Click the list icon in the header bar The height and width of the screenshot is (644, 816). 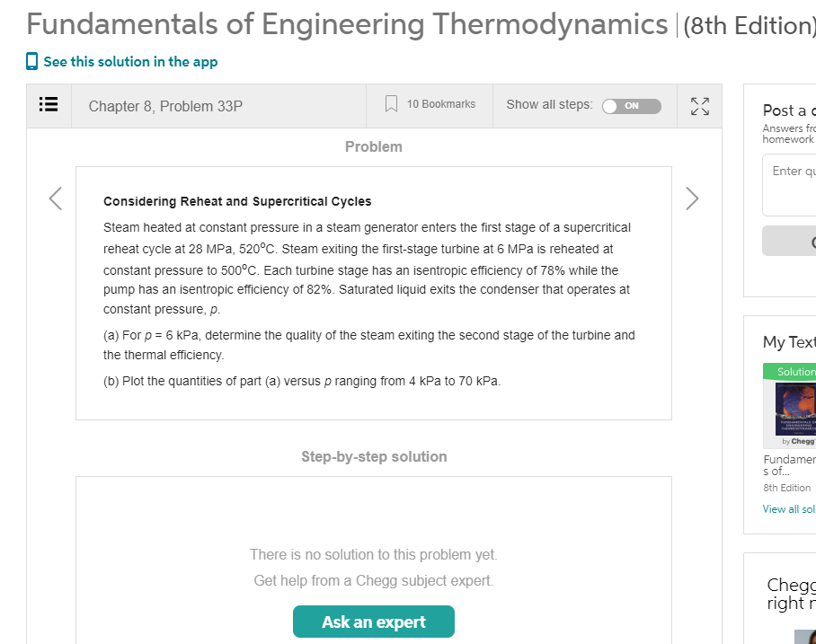tap(49, 105)
